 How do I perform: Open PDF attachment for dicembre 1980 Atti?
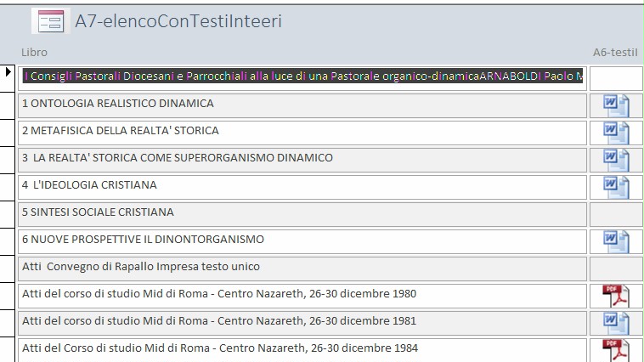616,296
